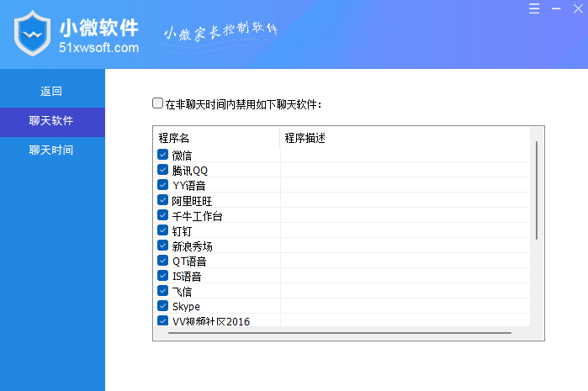Image resolution: width=588 pixels, height=391 pixels.
Task: Select the 新浪秀场 row text
Action: 192,246
